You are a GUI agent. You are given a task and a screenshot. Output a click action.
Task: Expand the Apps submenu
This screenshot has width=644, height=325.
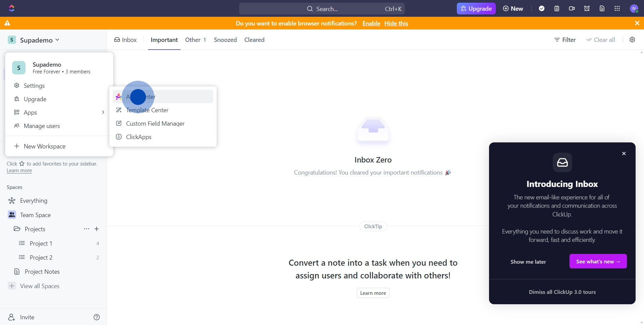59,113
